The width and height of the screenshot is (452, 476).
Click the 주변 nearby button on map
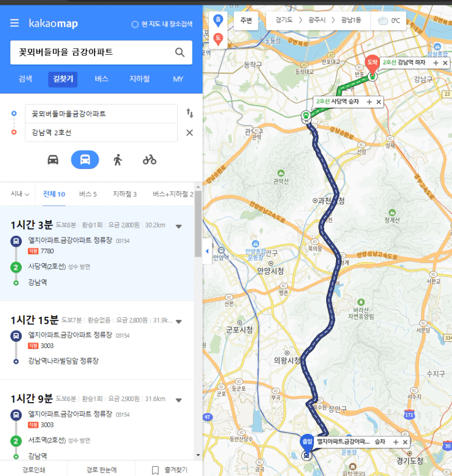246,20
